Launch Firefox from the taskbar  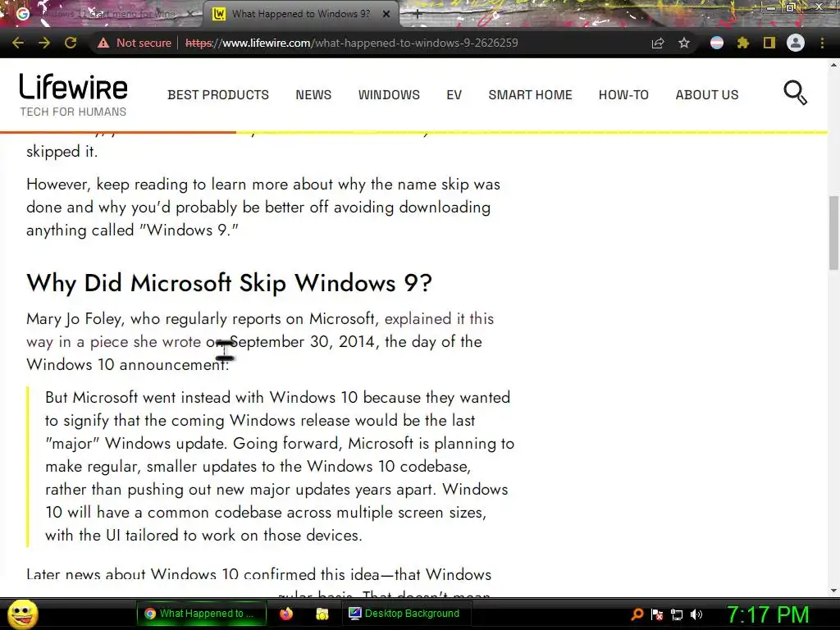click(x=286, y=614)
